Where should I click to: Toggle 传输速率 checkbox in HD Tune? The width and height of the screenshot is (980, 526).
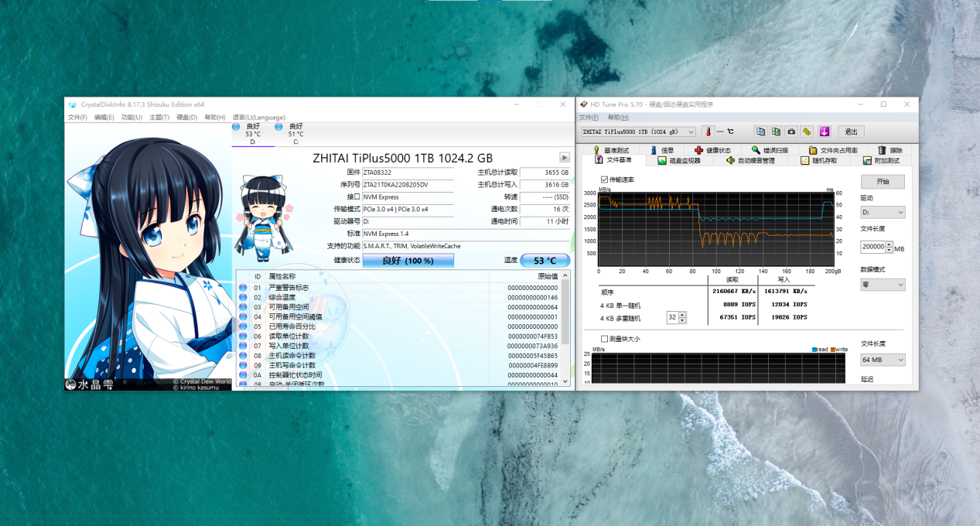[605, 179]
